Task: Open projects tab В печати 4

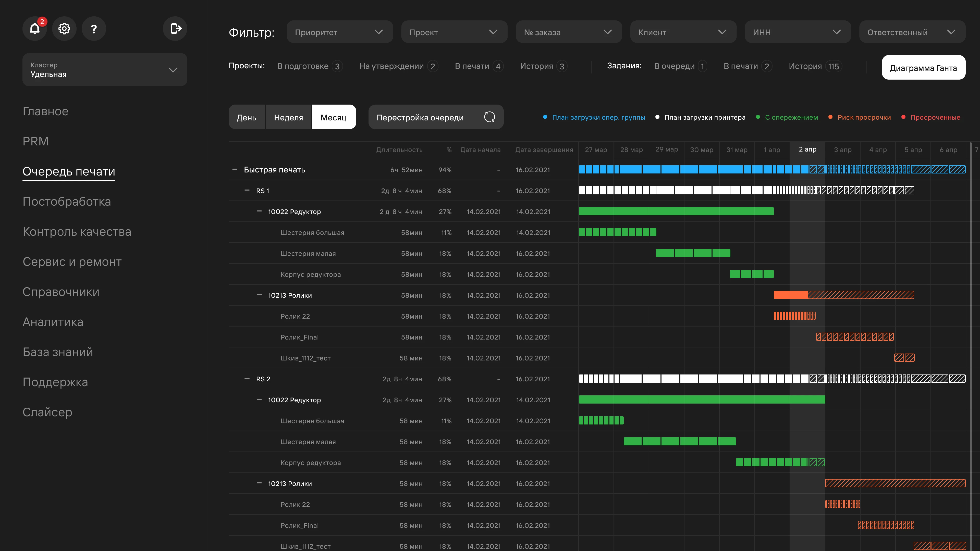Action: [x=479, y=66]
